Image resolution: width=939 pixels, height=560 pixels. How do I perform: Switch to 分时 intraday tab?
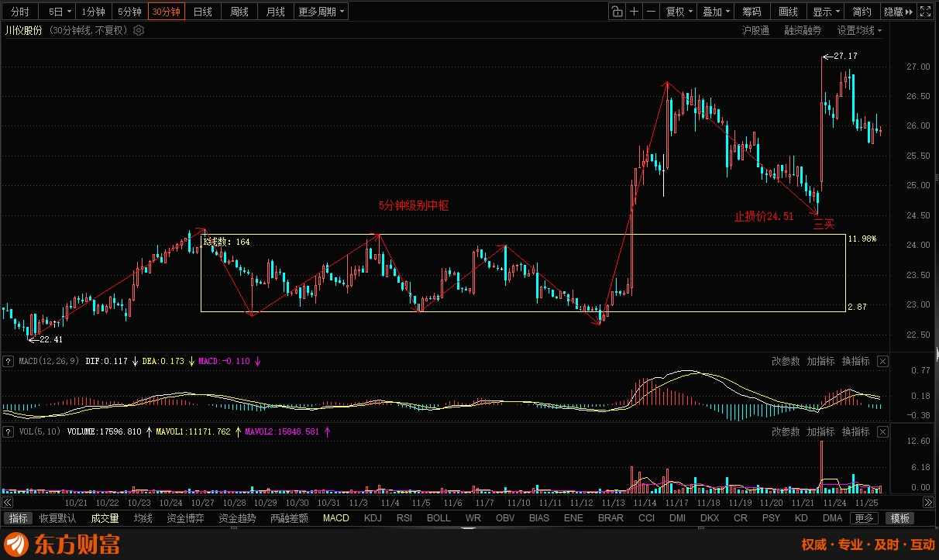click(20, 12)
